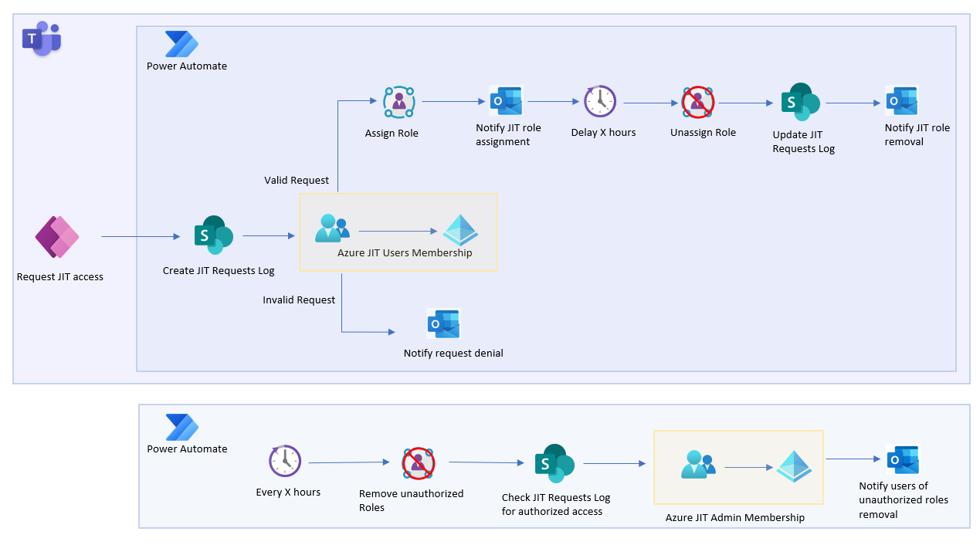Select the Check JIT Requests Log icon
Image resolution: width=980 pixels, height=545 pixels.
tap(555, 462)
